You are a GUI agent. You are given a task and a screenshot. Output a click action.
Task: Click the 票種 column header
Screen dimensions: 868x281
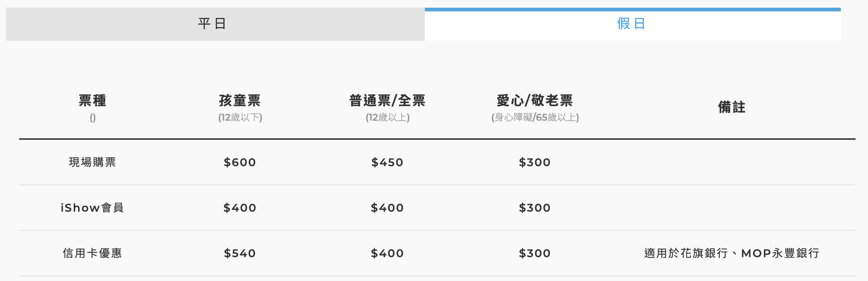point(92,101)
